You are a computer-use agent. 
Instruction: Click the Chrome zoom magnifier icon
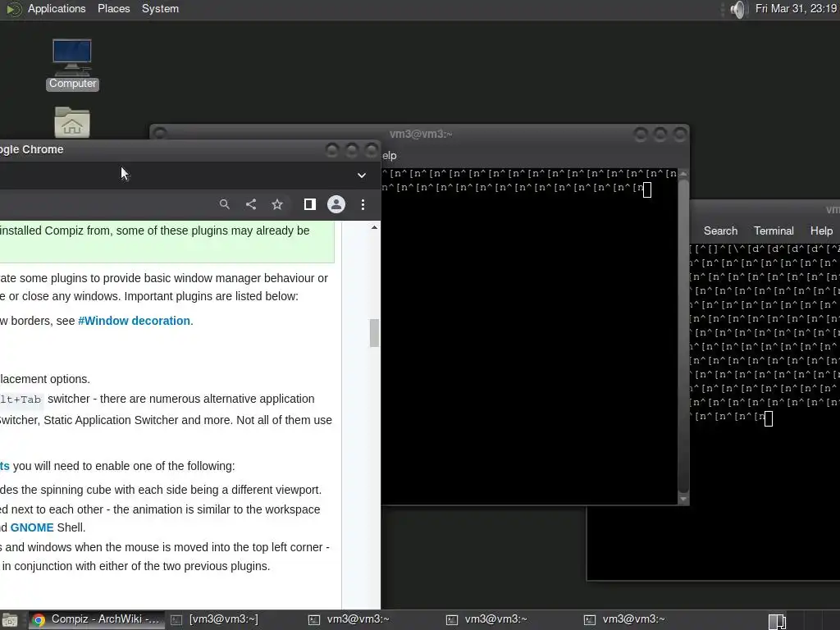(225, 204)
